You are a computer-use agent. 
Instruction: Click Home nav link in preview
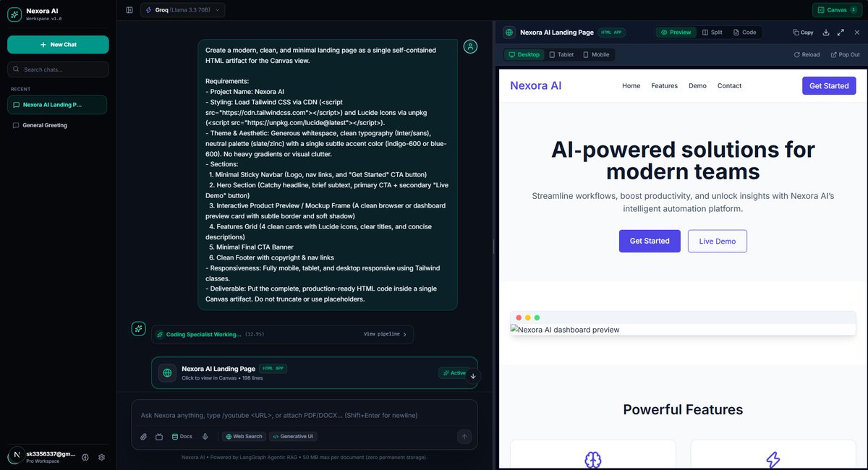(x=631, y=86)
